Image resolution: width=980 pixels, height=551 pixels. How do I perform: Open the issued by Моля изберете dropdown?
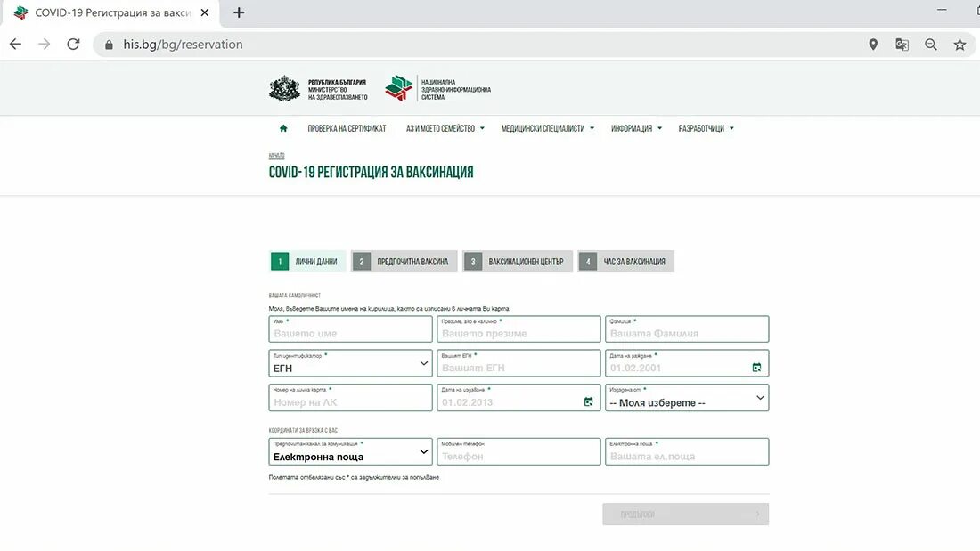tap(687, 398)
